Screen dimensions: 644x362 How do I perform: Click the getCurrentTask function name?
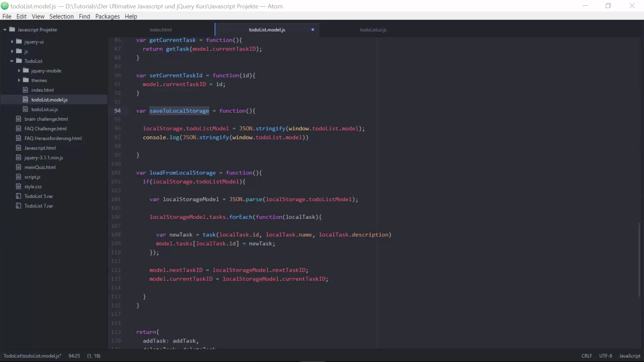pyautogui.click(x=172, y=40)
